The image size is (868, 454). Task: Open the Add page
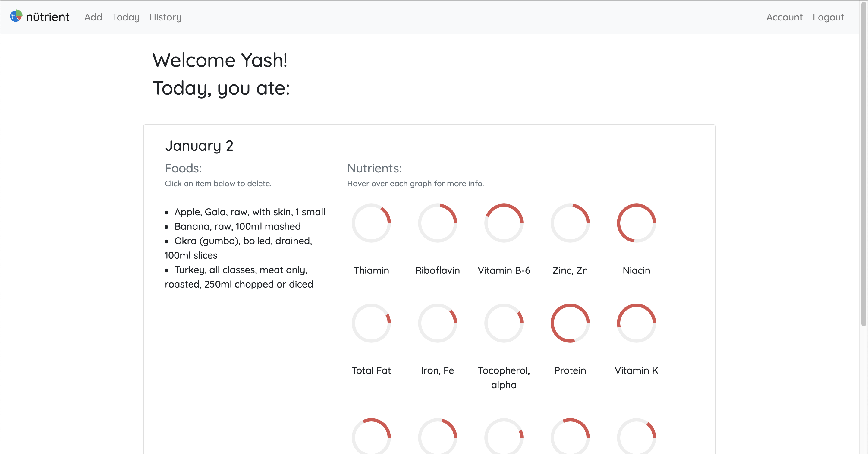pyautogui.click(x=93, y=17)
